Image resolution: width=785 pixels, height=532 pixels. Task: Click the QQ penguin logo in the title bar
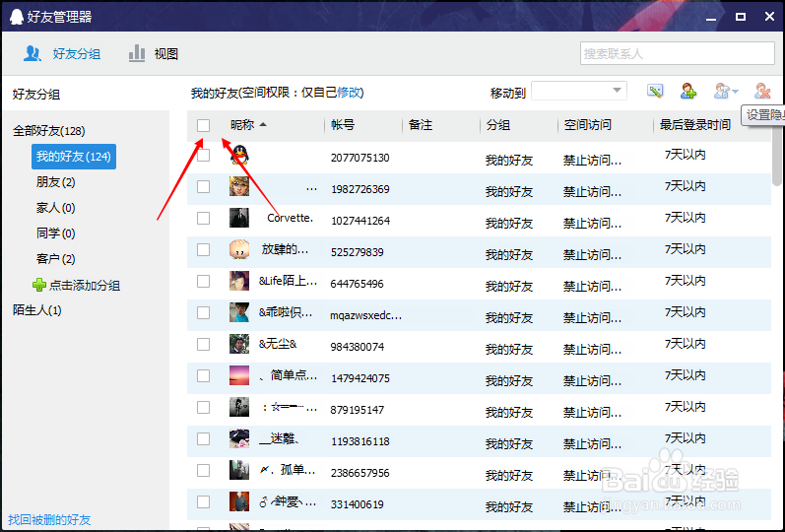[x=17, y=17]
